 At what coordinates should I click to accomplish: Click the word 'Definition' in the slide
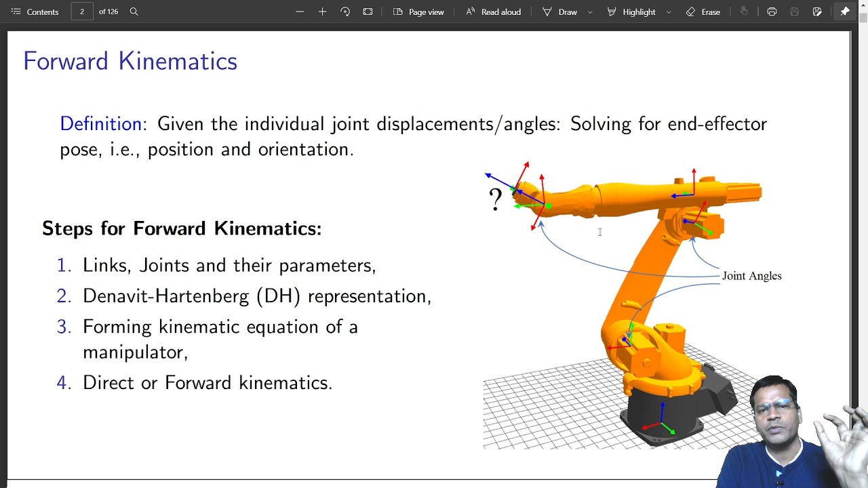tap(101, 123)
